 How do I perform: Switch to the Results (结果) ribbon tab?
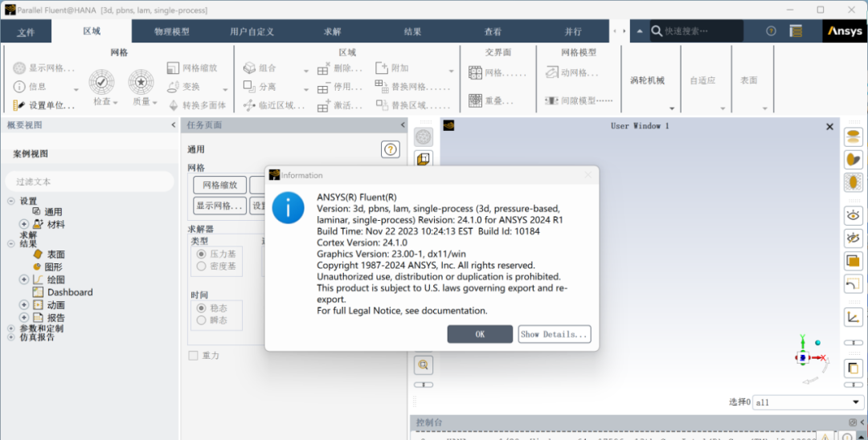(x=412, y=31)
